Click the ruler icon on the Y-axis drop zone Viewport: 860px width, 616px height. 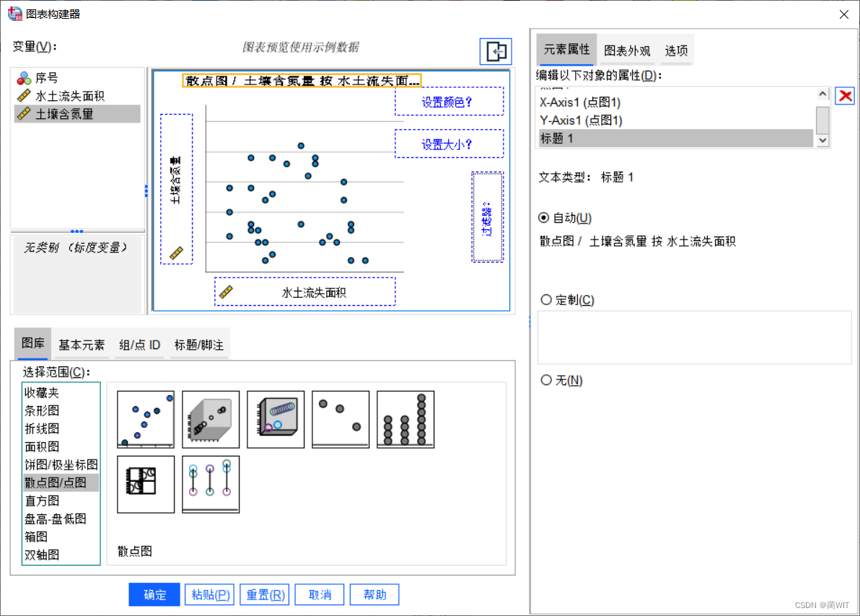point(176,254)
